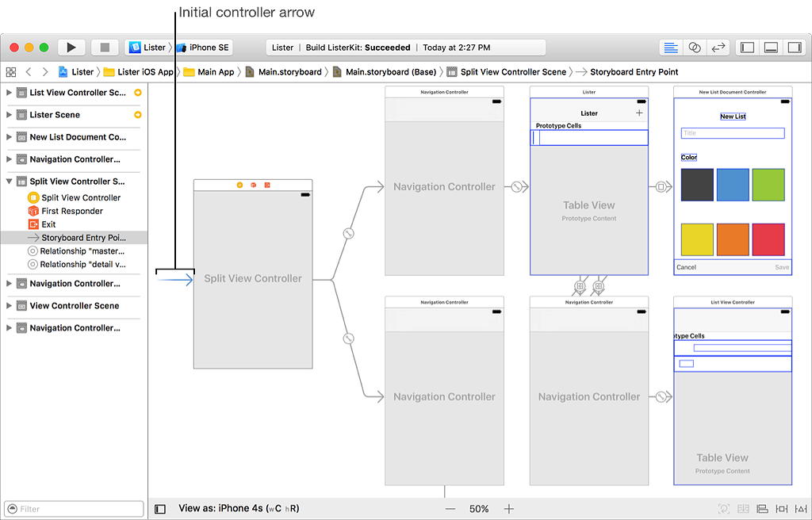Select the yellow color swatch
The image size is (812, 520).
pos(697,239)
